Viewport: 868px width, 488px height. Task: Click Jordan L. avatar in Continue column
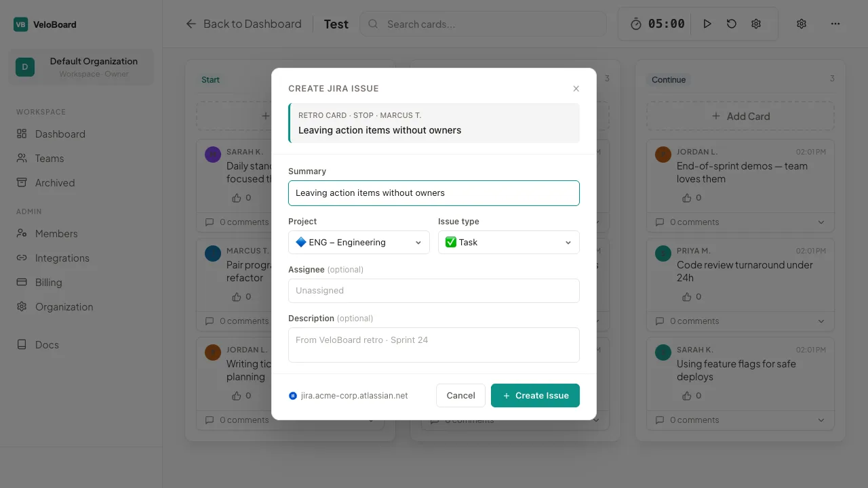coord(663,155)
